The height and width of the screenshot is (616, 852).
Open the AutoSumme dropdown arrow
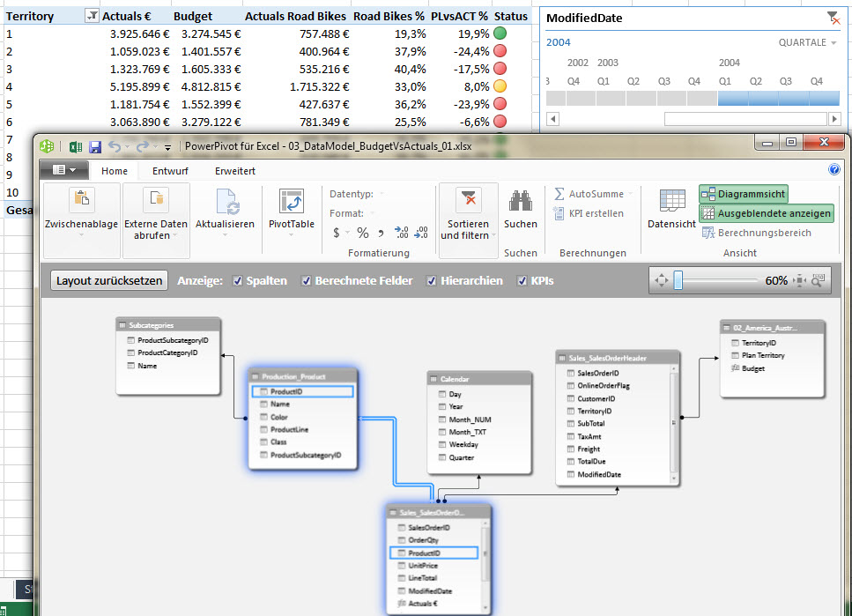coord(630,194)
